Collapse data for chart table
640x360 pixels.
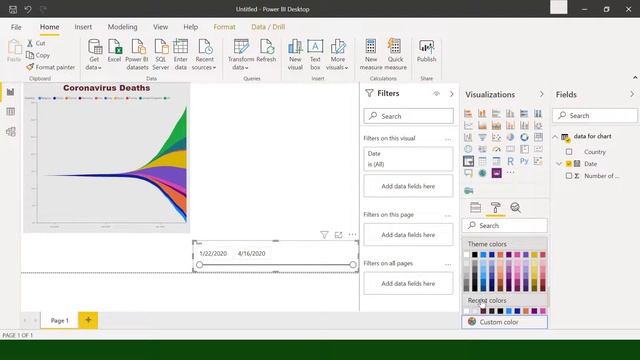[555, 137]
